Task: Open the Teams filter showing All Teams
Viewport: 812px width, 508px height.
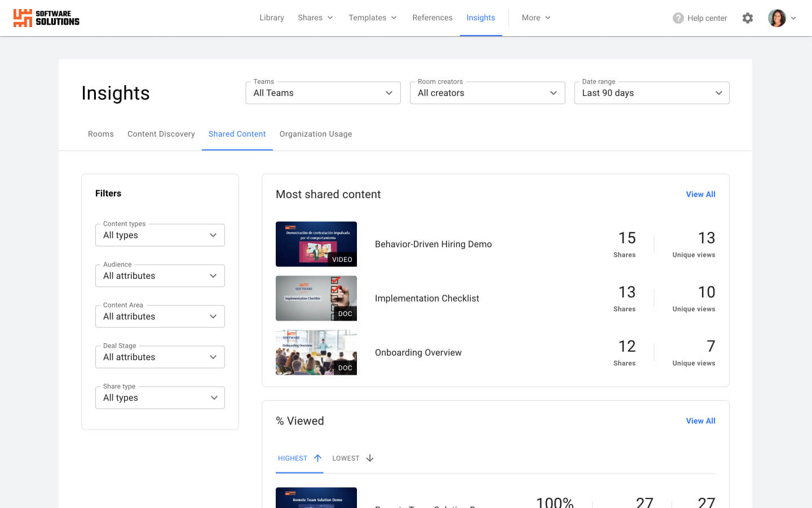Action: point(323,93)
